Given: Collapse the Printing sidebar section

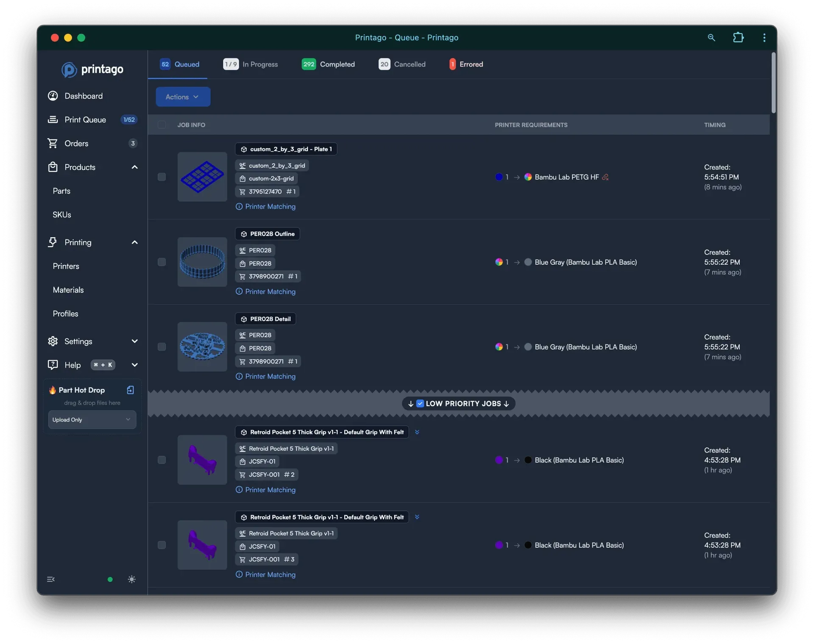Looking at the screenshot, I should [x=134, y=242].
